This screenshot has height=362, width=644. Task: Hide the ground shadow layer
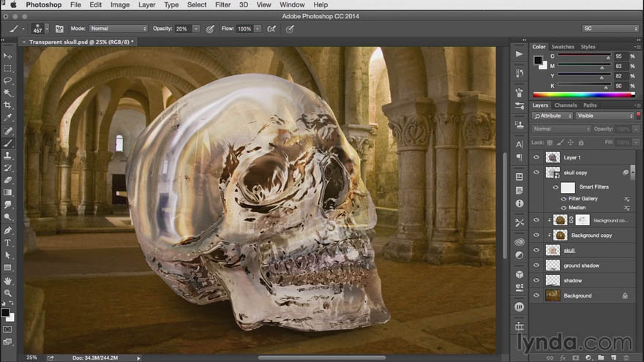tap(536, 265)
